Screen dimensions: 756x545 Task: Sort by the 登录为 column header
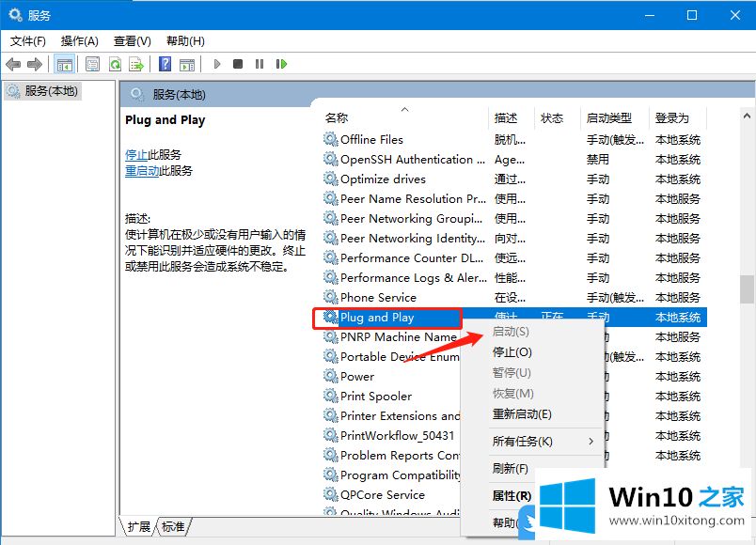(x=678, y=117)
